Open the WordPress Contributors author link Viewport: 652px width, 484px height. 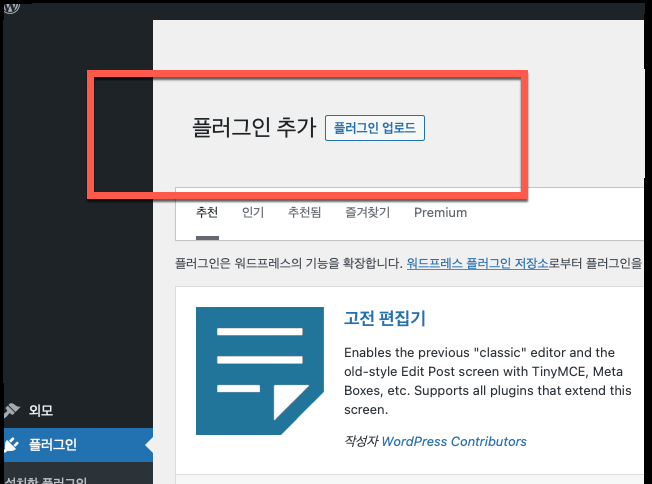click(454, 442)
